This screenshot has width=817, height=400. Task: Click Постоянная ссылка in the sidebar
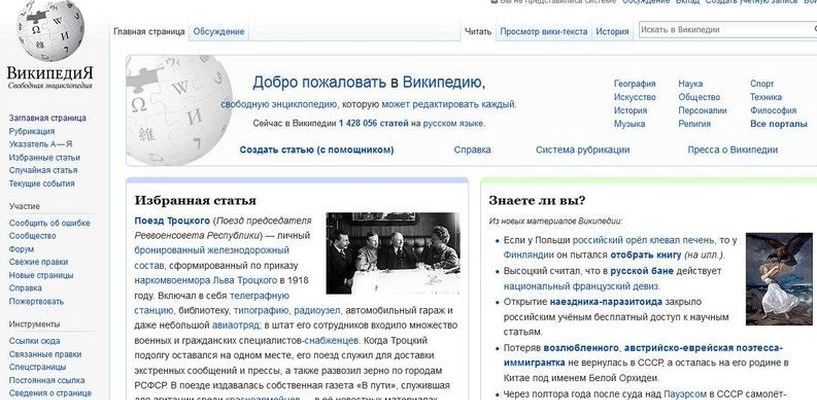(x=47, y=380)
